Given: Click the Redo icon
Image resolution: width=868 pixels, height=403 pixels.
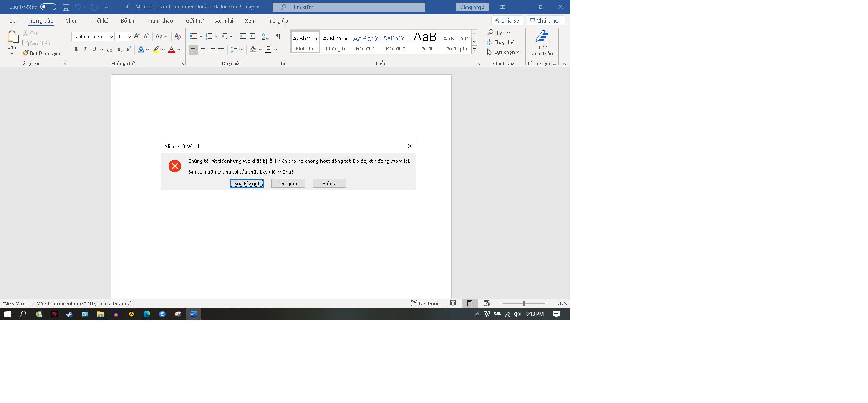Looking at the screenshot, I should click(x=94, y=7).
